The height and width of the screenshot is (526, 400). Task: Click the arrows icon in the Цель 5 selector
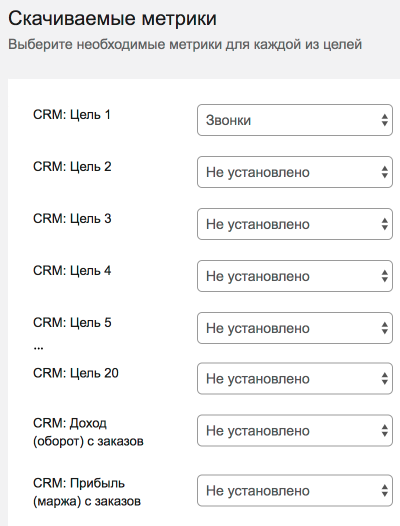click(x=385, y=328)
